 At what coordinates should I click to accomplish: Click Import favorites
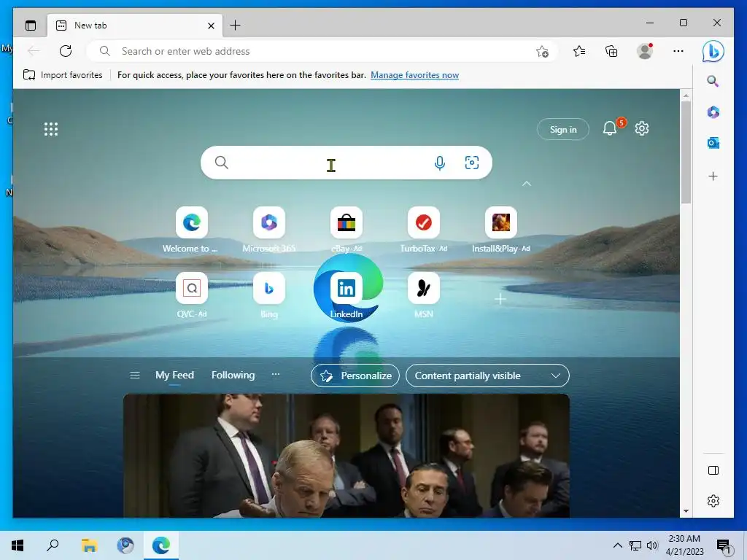pos(63,75)
